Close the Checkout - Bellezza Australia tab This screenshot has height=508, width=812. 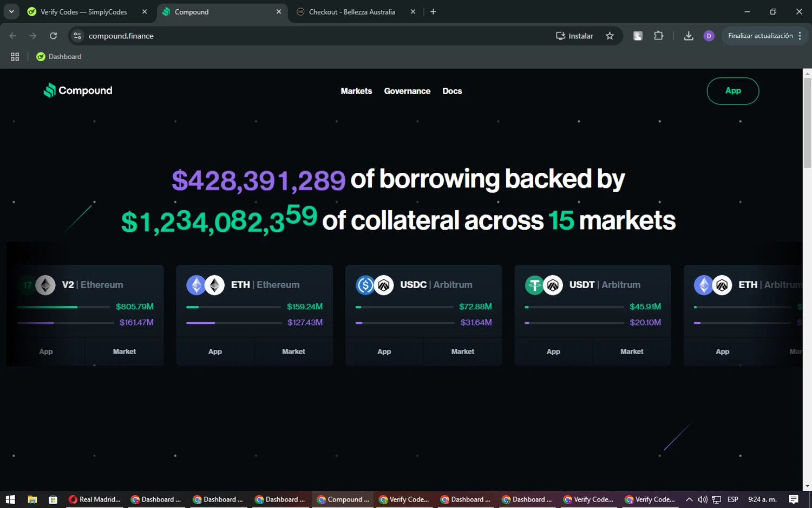[413, 12]
